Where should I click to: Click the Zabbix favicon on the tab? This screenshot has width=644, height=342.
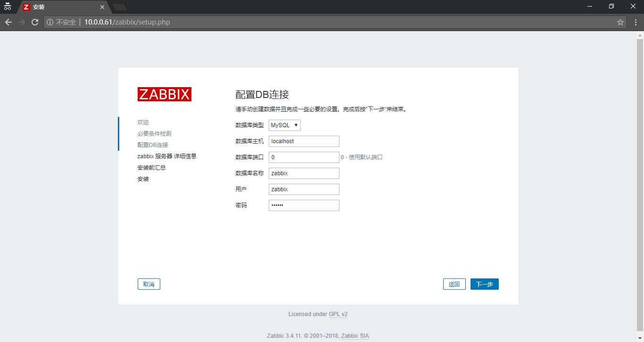(26, 7)
